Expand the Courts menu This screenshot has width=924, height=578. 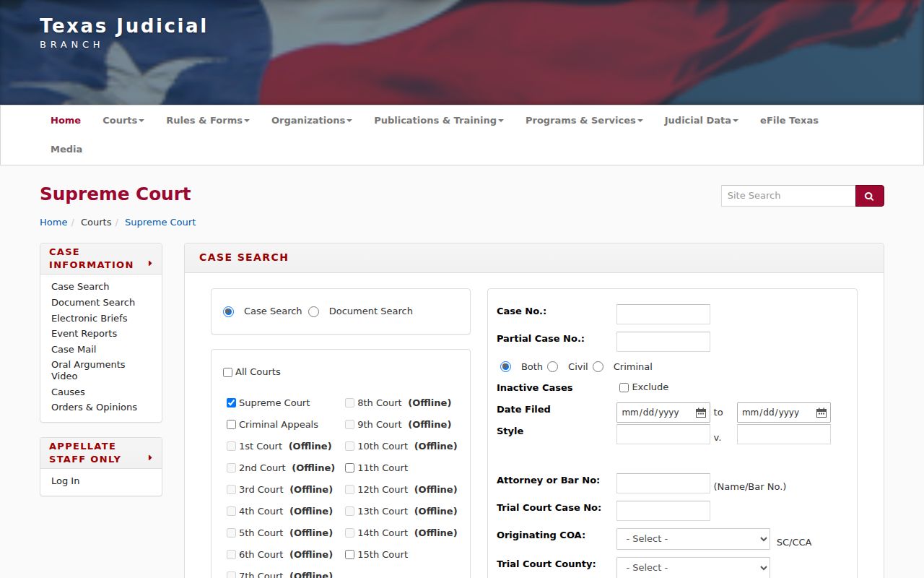(123, 121)
